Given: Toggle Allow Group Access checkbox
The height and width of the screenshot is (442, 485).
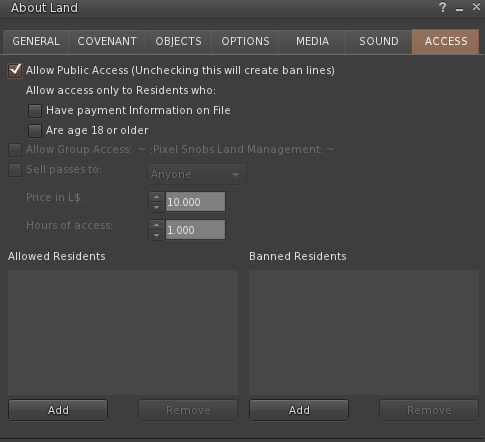Looking at the screenshot, I should pos(15,150).
